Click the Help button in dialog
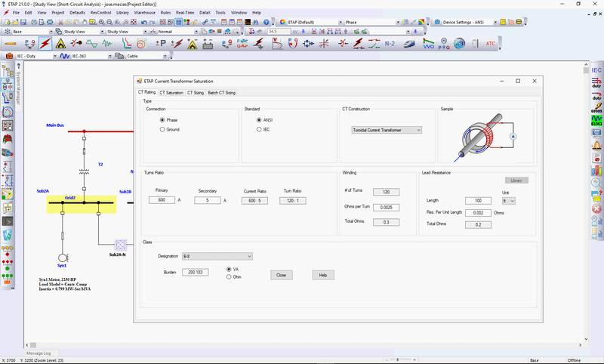The width and height of the screenshot is (604, 364). pyautogui.click(x=322, y=275)
